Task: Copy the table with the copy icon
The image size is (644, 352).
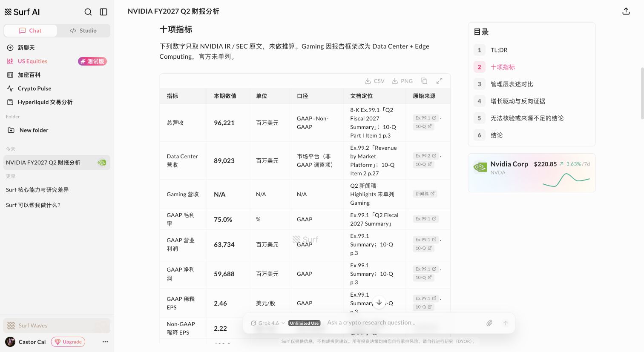Action: coord(424,81)
